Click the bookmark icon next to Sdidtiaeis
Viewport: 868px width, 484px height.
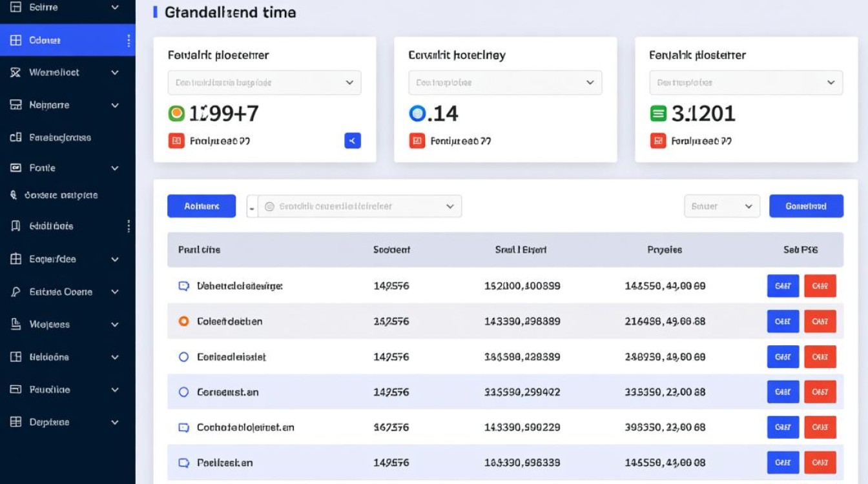pyautogui.click(x=16, y=226)
